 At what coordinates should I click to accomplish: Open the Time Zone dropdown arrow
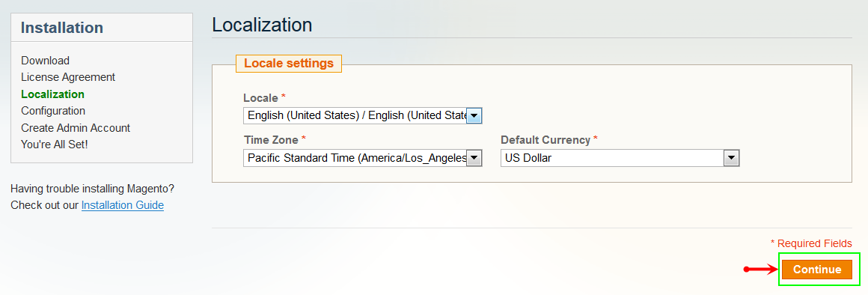pos(474,158)
